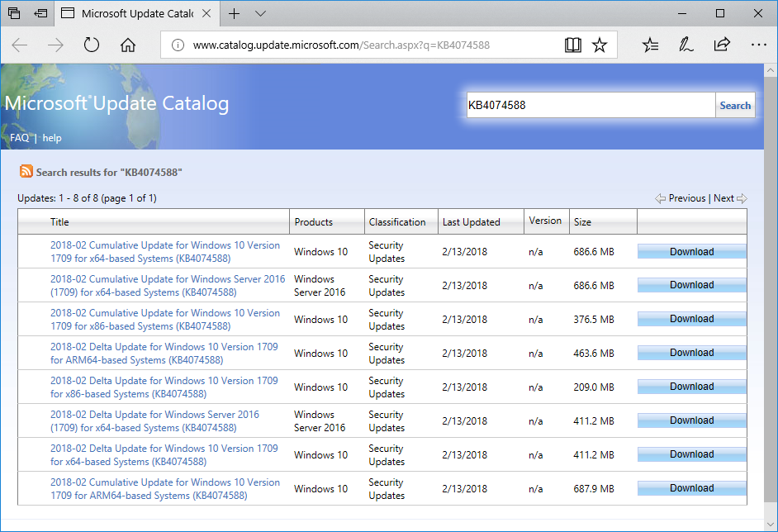
Task: Click the KB4074588 search input field
Action: pyautogui.click(x=590, y=105)
